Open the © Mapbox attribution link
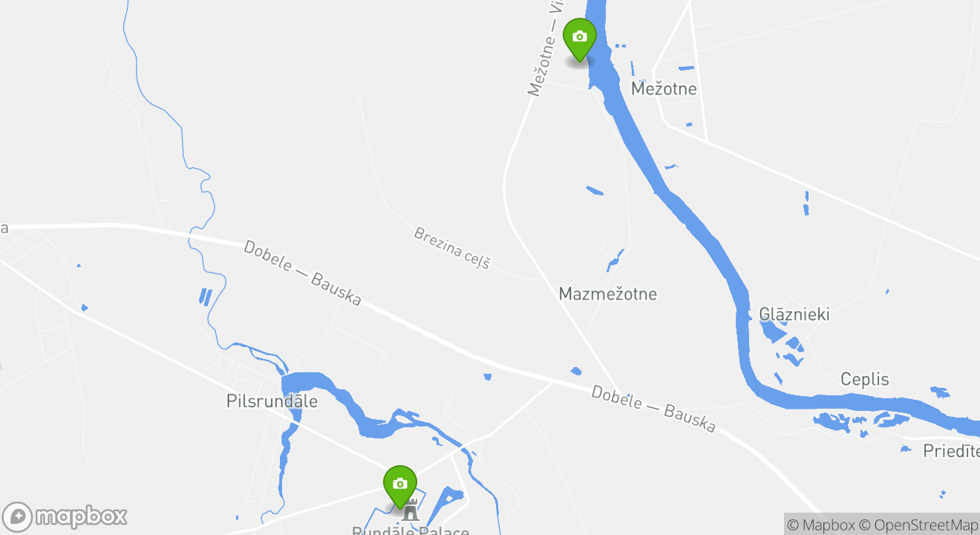Viewport: 980px width, 535px height. click(x=820, y=525)
